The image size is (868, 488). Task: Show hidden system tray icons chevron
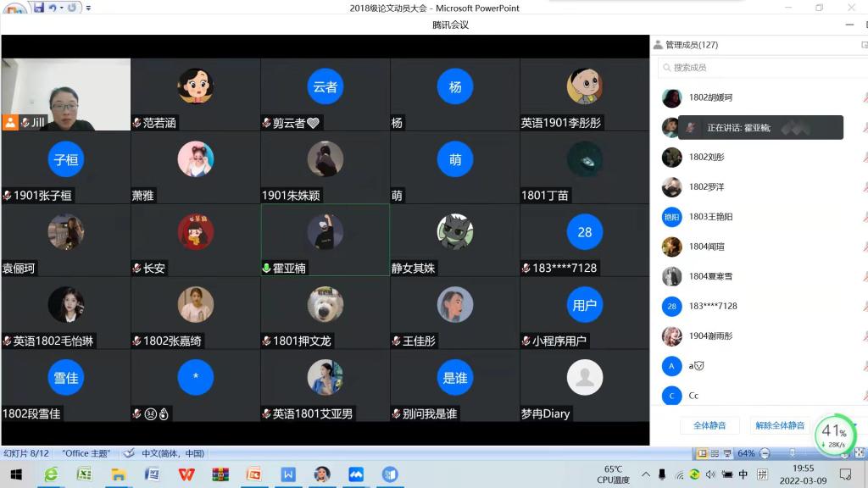(646, 474)
